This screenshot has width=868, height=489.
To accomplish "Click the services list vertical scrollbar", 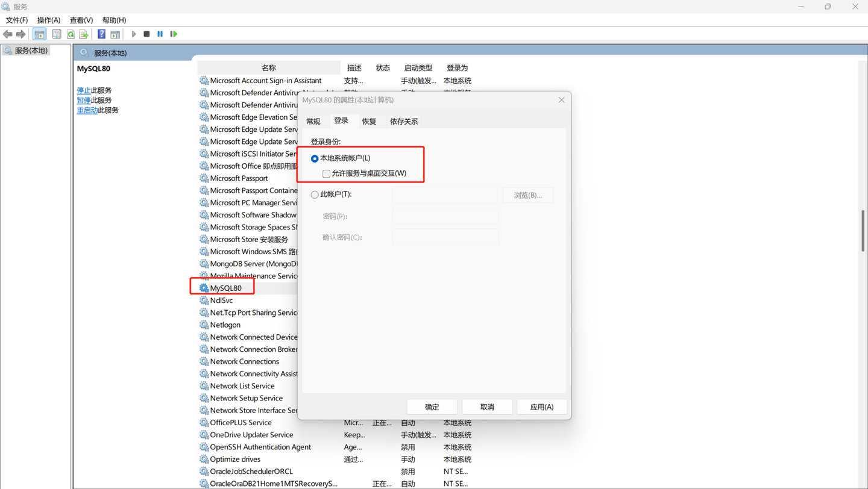I will click(863, 231).
